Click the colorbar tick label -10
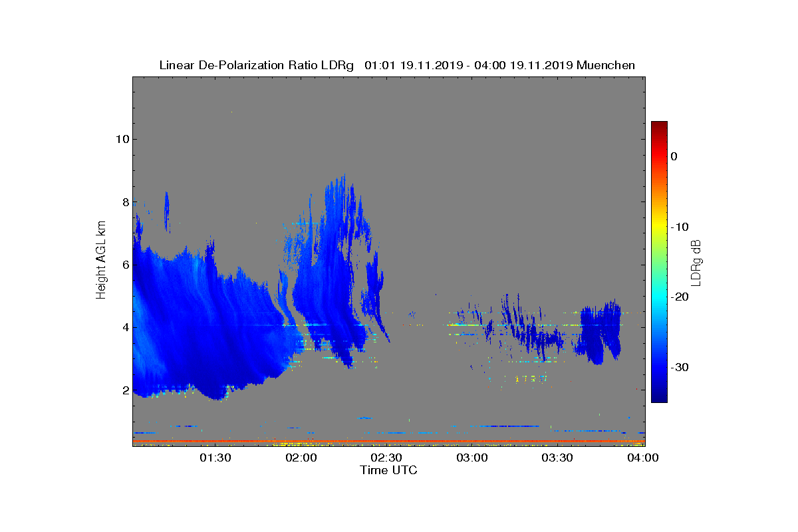Image resolution: width=798 pixels, height=532 pixels. click(x=680, y=227)
